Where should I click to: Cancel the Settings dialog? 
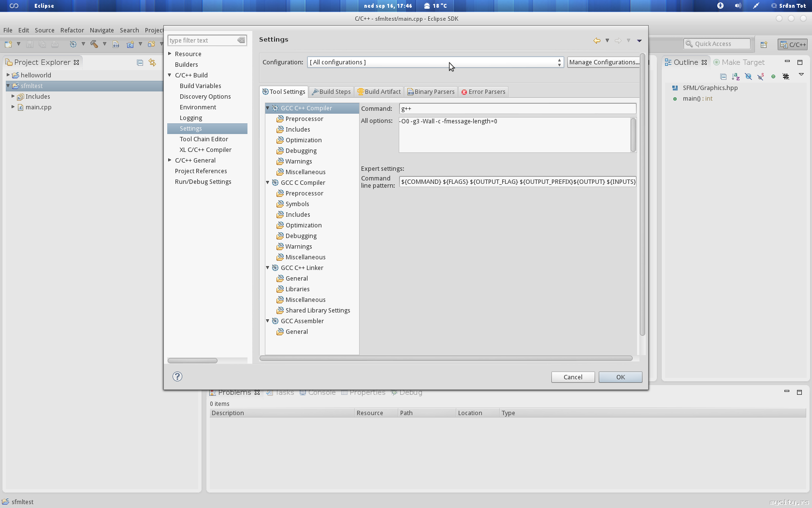573,377
